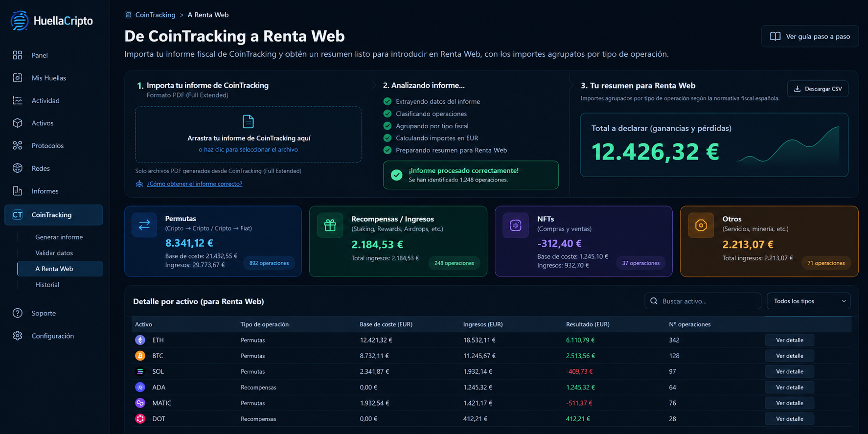Click Ver detalle for the SOL row
Screen dimensions: 868x434
(789, 371)
